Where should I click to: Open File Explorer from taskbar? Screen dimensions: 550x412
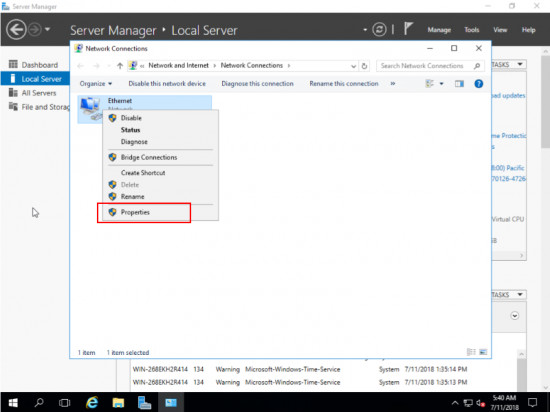118,402
